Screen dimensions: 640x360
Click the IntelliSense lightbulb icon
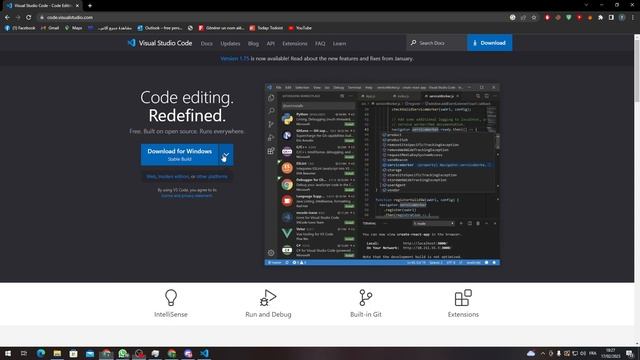coord(171,297)
